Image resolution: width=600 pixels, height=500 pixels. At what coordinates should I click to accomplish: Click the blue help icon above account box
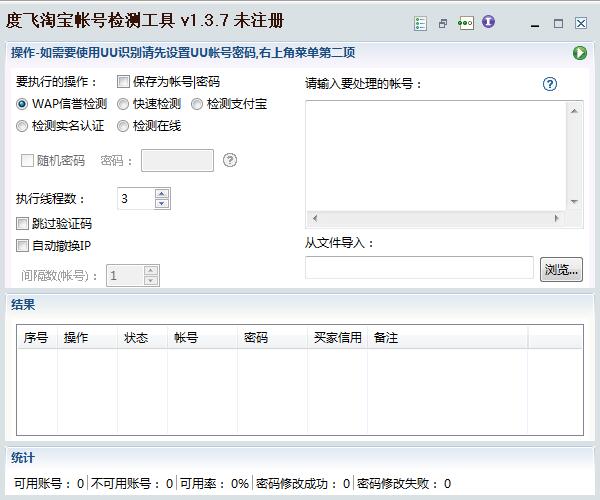tap(550, 84)
